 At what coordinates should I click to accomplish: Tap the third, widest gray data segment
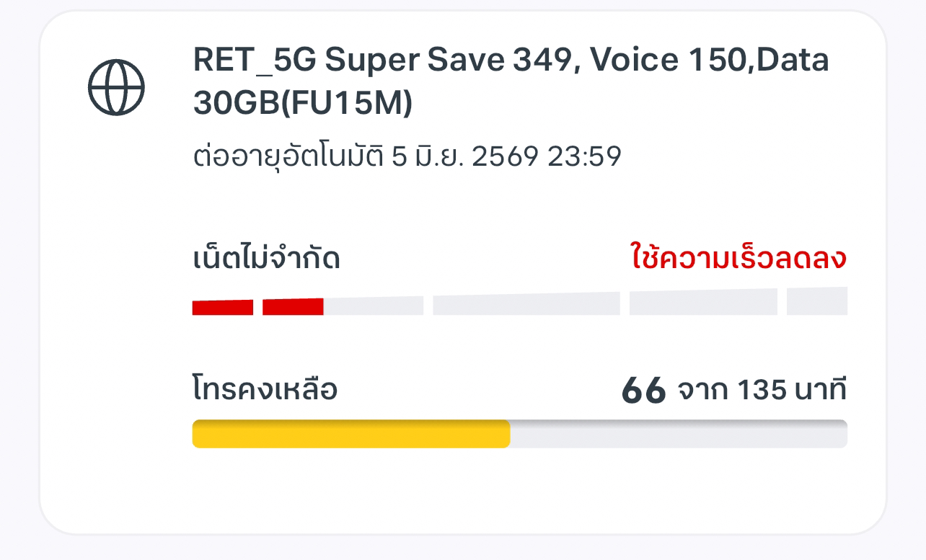526,304
